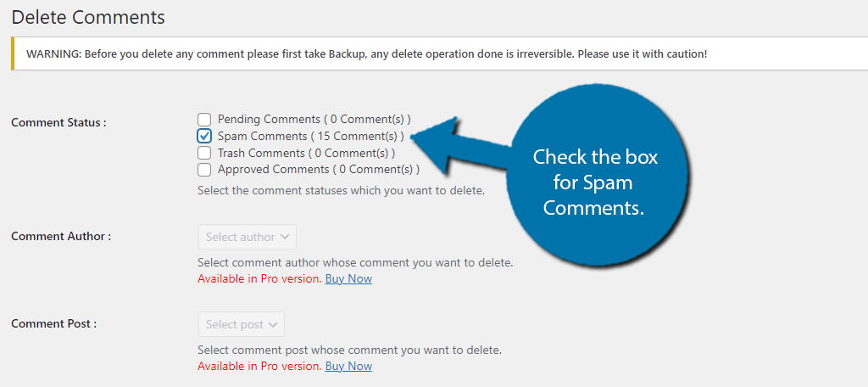The image size is (868, 387).
Task: Uncheck the Spam Comments checkbox
Action: coord(204,136)
